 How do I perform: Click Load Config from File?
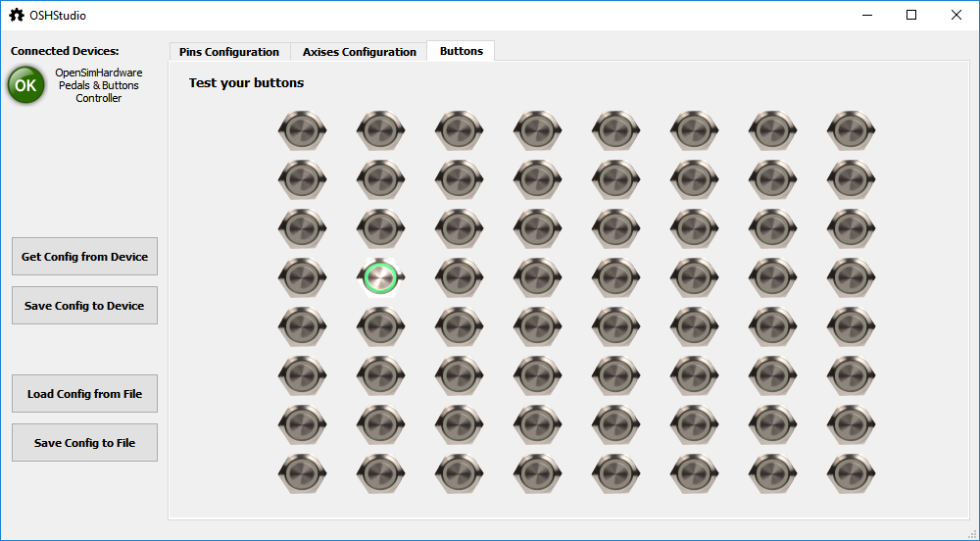[84, 394]
